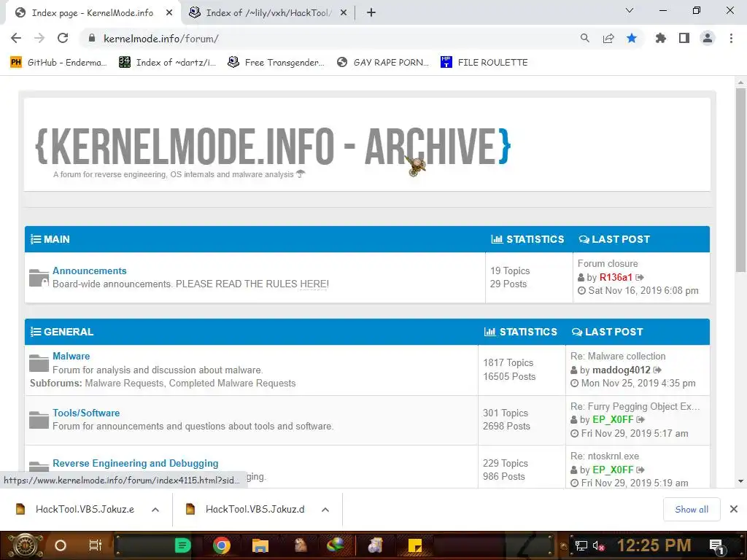Click the page vertical scrollbar thumb
The image size is (747, 560).
point(740,180)
